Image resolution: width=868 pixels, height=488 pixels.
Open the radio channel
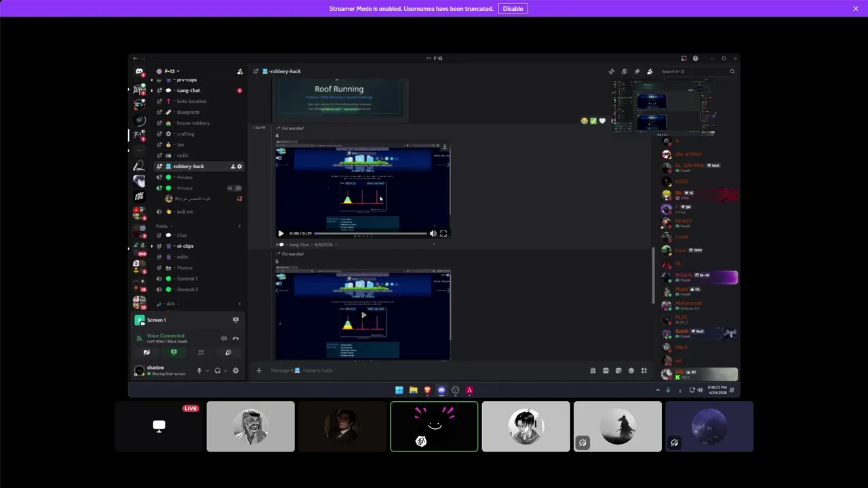[200, 155]
